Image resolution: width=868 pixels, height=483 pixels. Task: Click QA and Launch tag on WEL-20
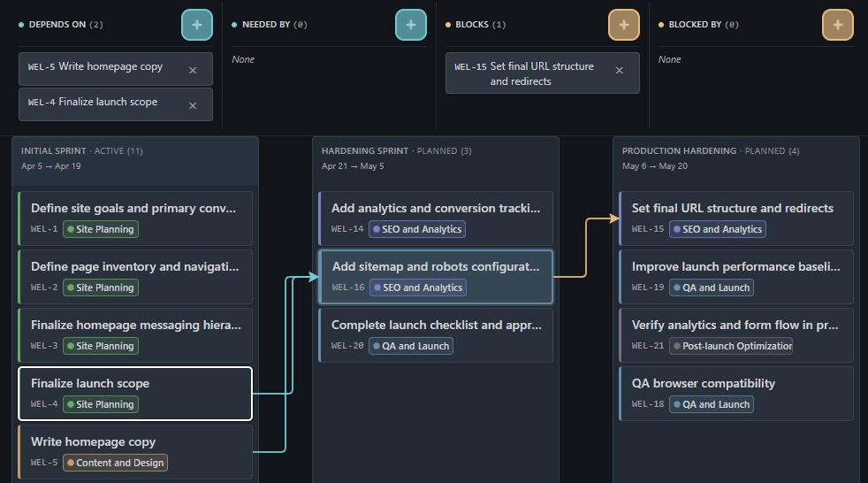pyautogui.click(x=411, y=346)
